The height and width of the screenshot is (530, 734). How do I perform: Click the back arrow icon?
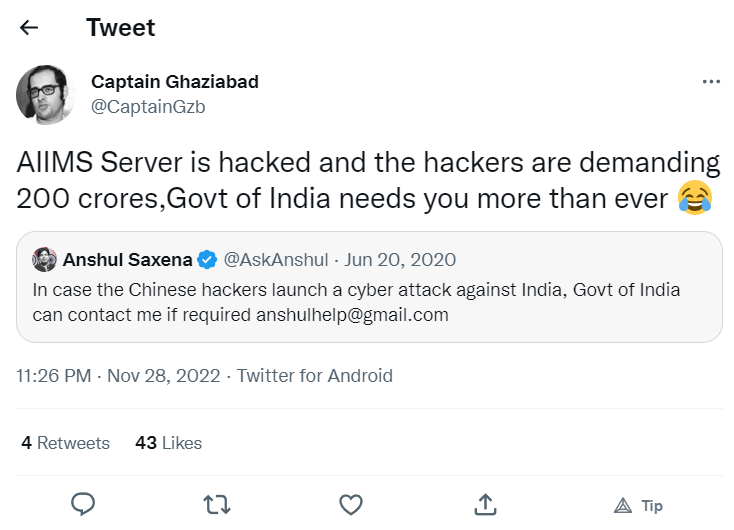(29, 27)
